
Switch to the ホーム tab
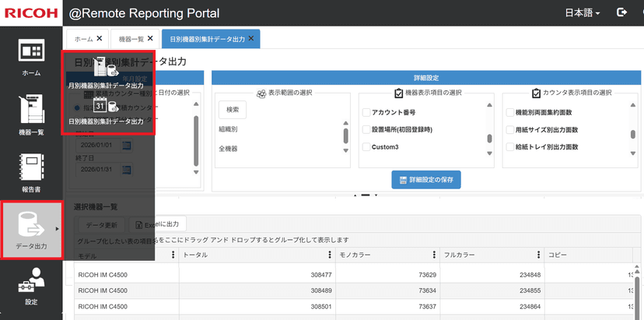coord(84,39)
